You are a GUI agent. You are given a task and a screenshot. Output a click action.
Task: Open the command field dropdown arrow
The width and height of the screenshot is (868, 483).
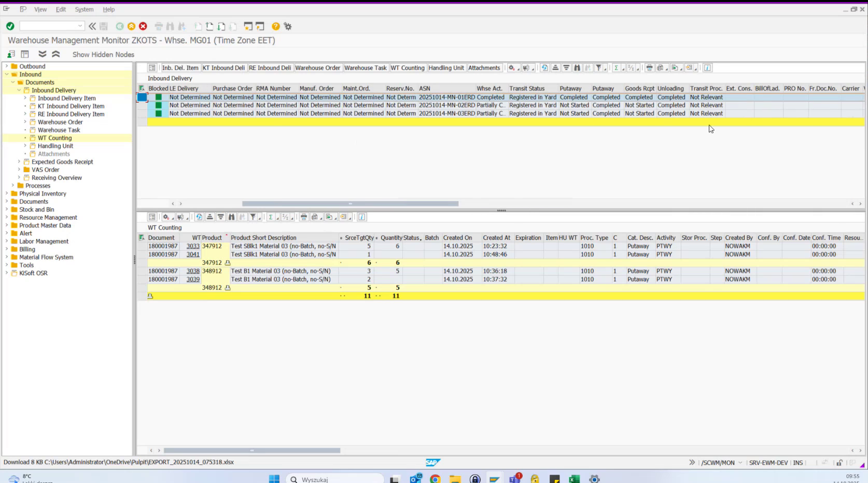tap(80, 25)
